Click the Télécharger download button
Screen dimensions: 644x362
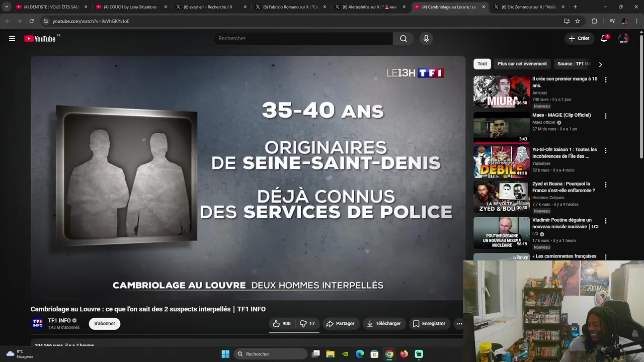384,324
